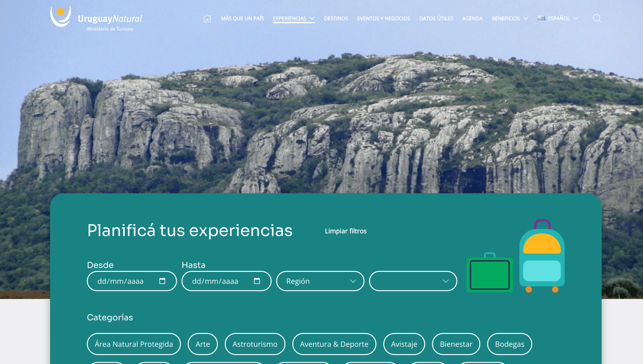
Task: Open Eventos y Negocios
Action: tap(384, 18)
